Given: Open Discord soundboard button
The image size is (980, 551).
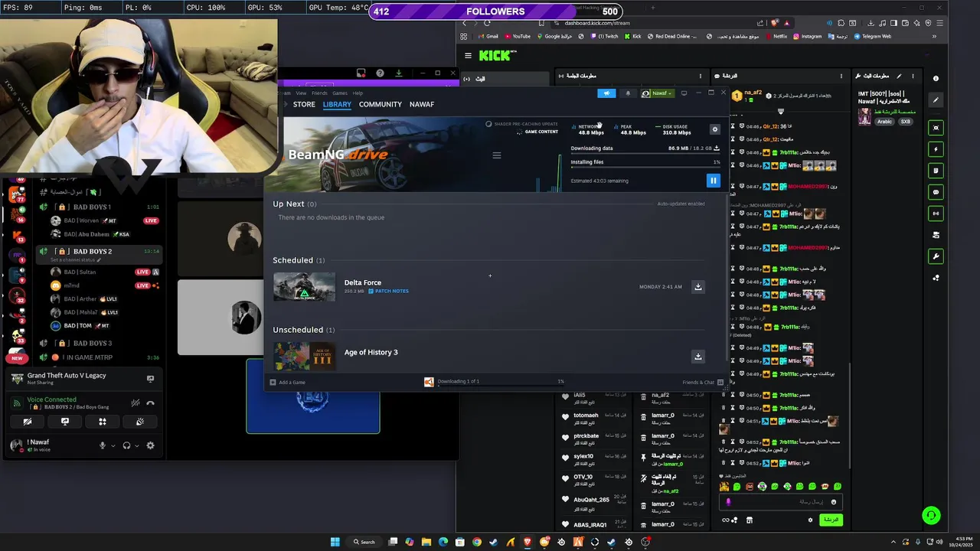Looking at the screenshot, I should [x=139, y=422].
